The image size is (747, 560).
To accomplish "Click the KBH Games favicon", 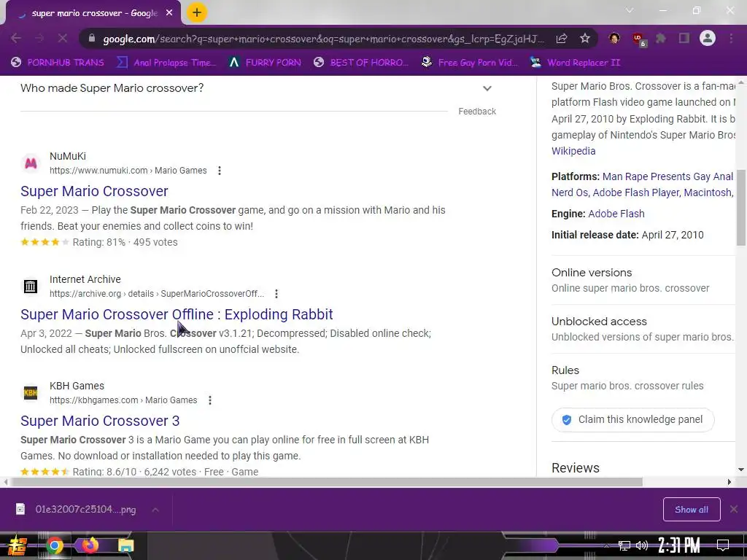I will pyautogui.click(x=31, y=393).
